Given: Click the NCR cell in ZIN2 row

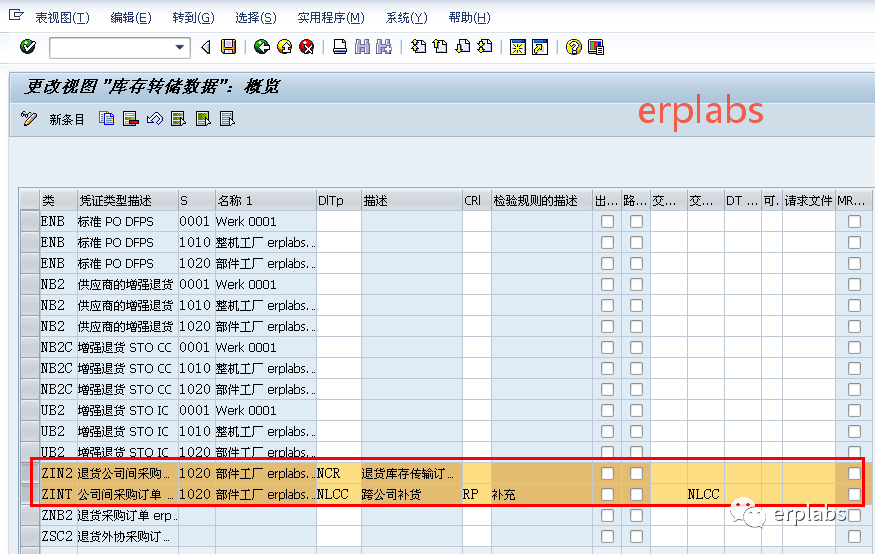Looking at the screenshot, I should 339,474.
